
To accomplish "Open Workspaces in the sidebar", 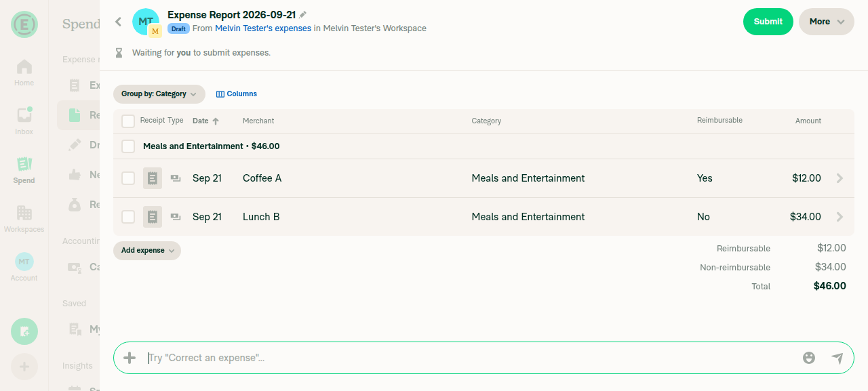I will (x=24, y=219).
